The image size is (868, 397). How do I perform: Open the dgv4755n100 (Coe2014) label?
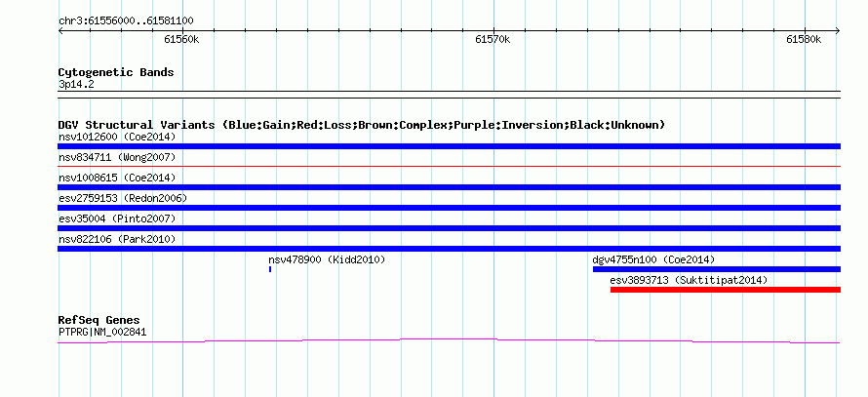pos(653,259)
